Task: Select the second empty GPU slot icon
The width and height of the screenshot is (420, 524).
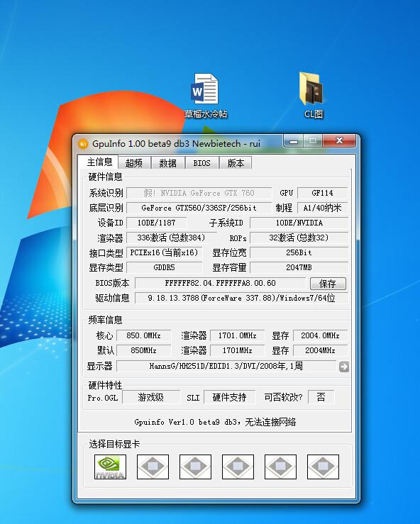Action: (x=153, y=467)
